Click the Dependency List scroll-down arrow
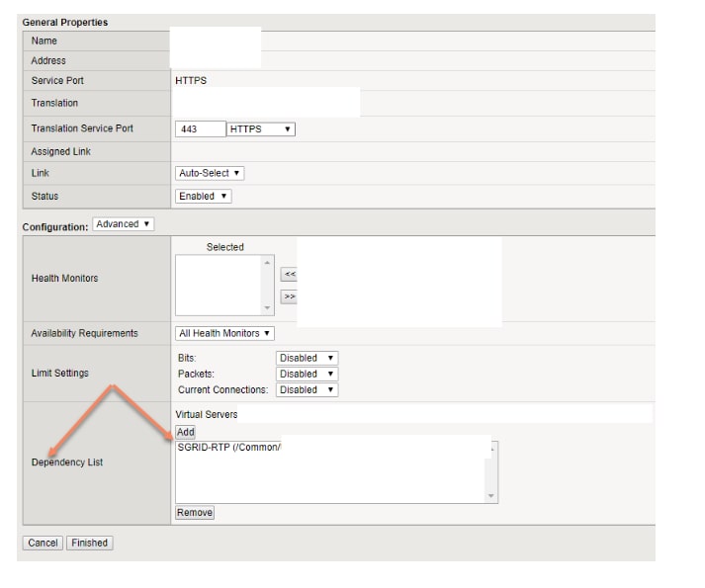Viewport: 705px width, 588px height. point(491,496)
